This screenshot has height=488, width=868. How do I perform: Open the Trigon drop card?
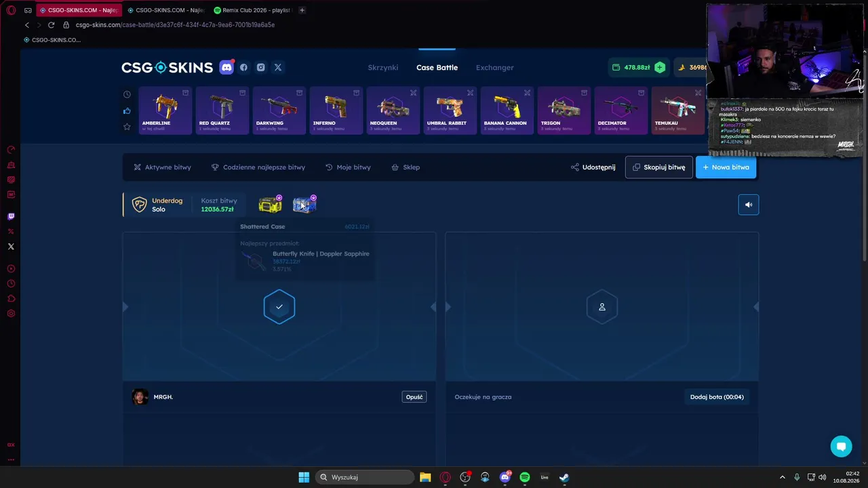564,110
